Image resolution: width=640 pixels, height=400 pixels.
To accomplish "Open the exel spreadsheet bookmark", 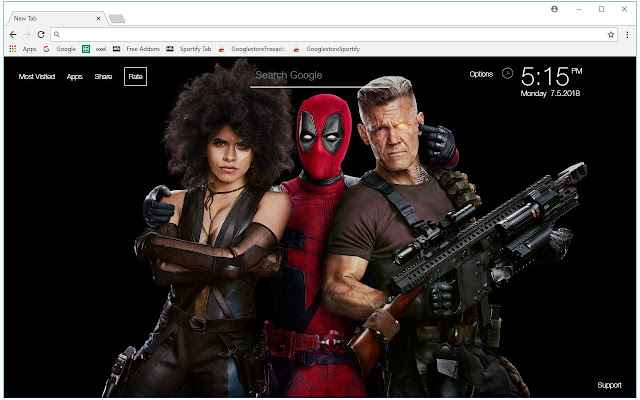I will [94, 49].
